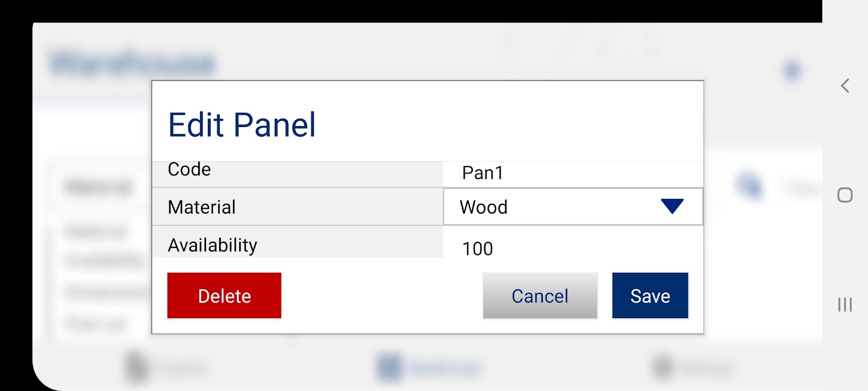Screen dimensions: 868x391
Task: Click the Material row label
Action: pyautogui.click(x=202, y=207)
